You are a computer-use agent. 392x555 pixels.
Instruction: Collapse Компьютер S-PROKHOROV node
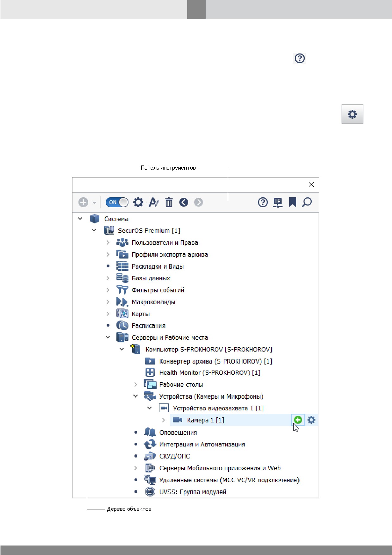122,349
